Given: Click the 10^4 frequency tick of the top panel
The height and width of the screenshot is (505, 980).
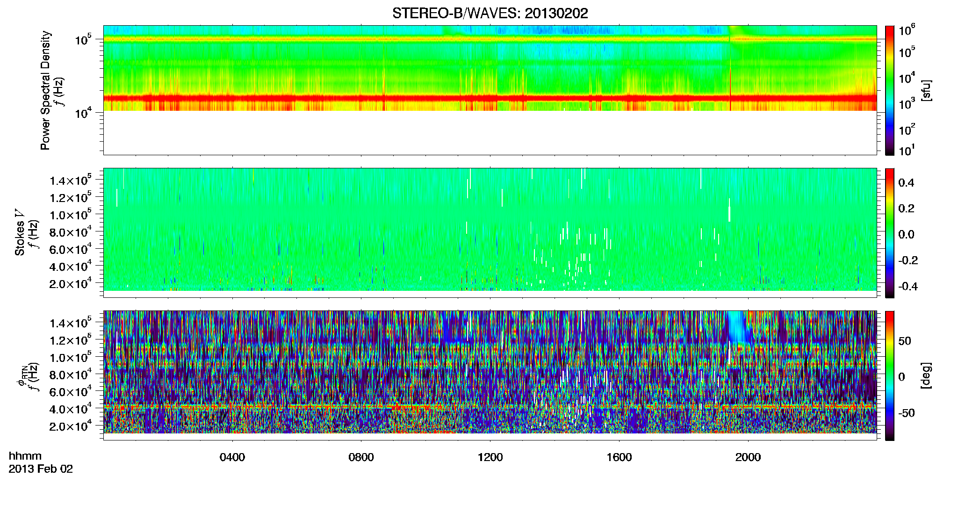Looking at the screenshot, I should pos(83,112).
